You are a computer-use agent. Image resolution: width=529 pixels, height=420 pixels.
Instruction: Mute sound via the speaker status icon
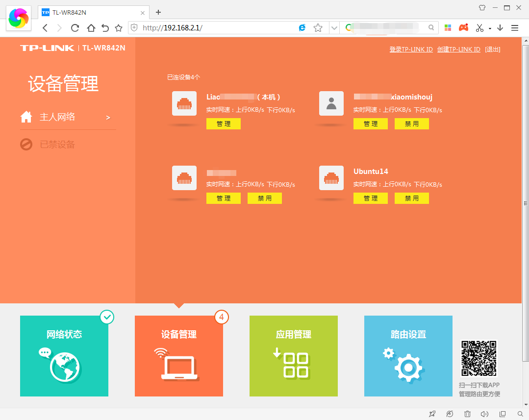click(x=485, y=414)
